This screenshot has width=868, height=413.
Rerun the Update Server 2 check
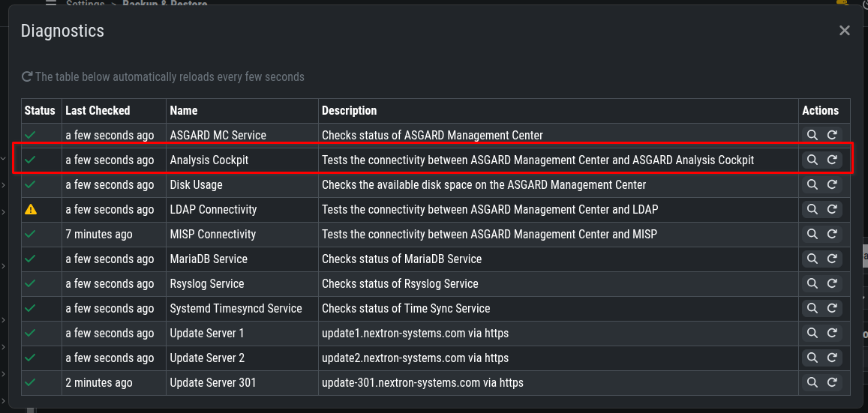(x=832, y=358)
